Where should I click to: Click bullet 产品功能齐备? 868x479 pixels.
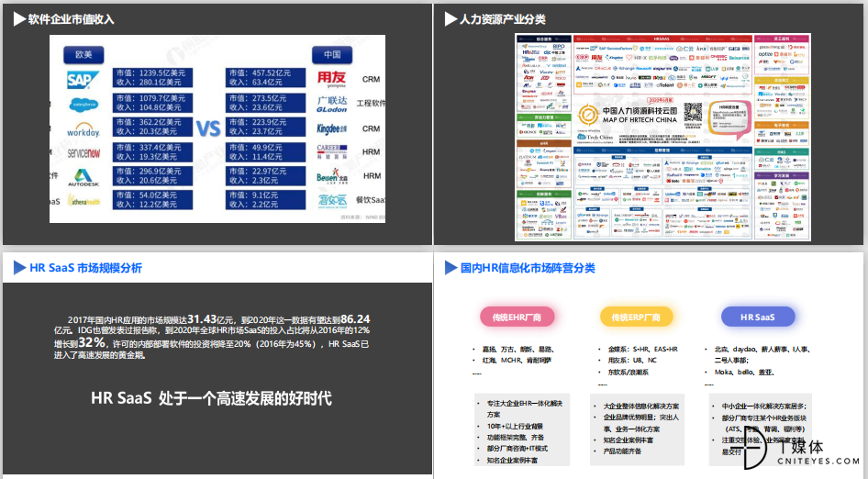tap(622, 451)
